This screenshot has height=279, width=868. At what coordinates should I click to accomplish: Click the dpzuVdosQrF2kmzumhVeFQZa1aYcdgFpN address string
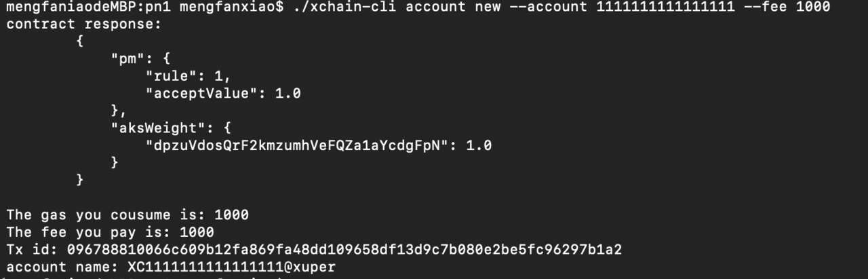point(301,145)
